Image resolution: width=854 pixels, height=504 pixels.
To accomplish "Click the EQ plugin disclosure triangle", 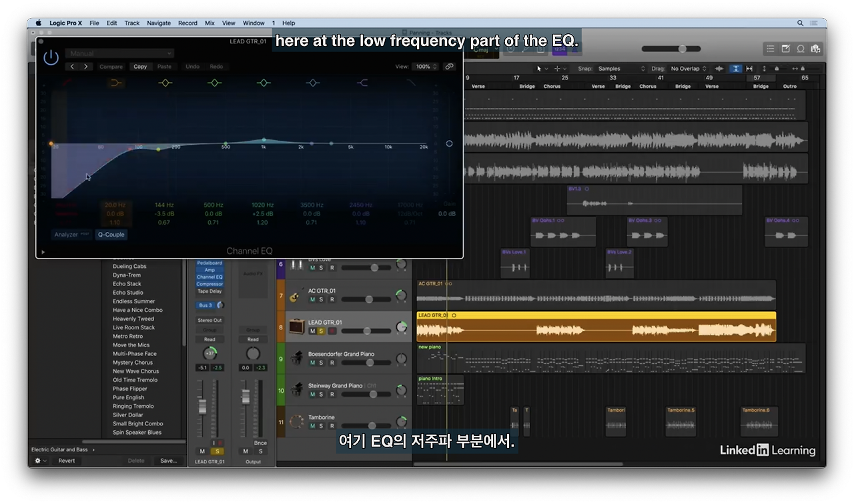I will (43, 252).
